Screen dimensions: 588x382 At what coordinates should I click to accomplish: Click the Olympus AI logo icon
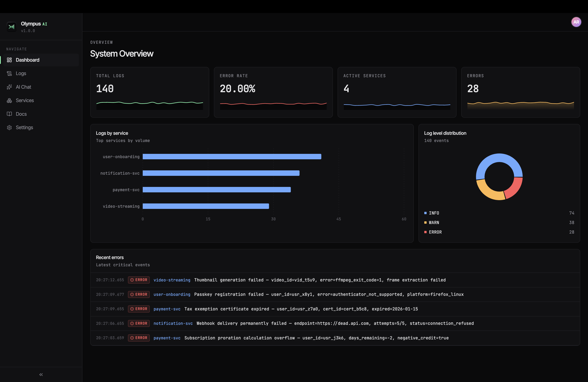click(x=11, y=27)
